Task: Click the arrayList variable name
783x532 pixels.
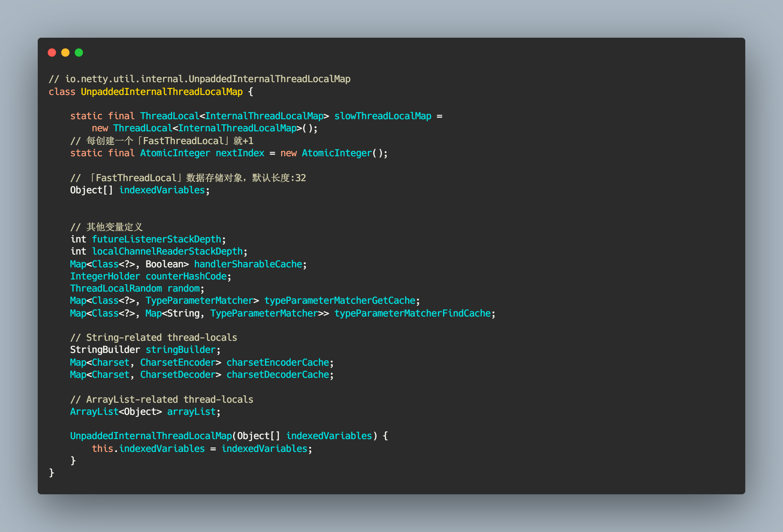Action: tap(191, 412)
